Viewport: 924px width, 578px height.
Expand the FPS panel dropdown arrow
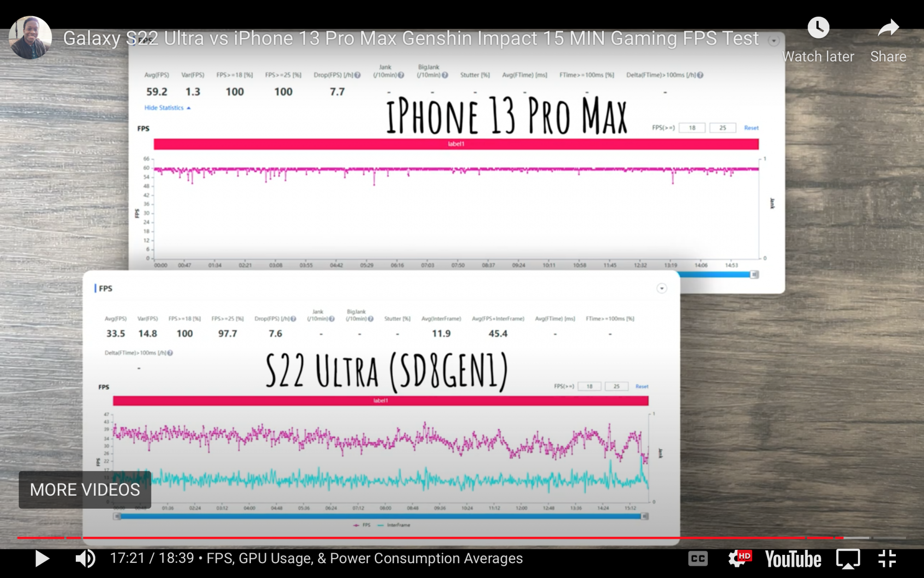coord(662,289)
